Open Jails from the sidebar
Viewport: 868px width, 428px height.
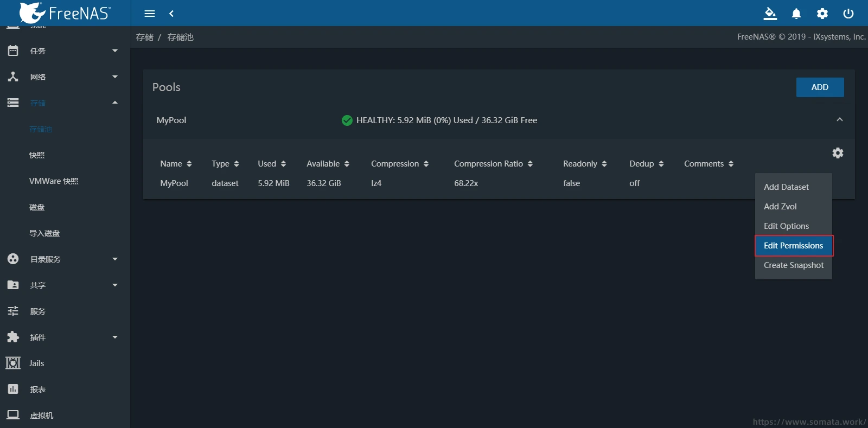pos(36,363)
